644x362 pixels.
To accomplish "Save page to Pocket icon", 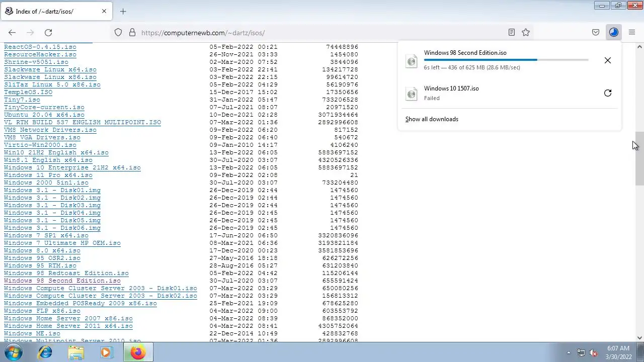I will click(596, 32).
